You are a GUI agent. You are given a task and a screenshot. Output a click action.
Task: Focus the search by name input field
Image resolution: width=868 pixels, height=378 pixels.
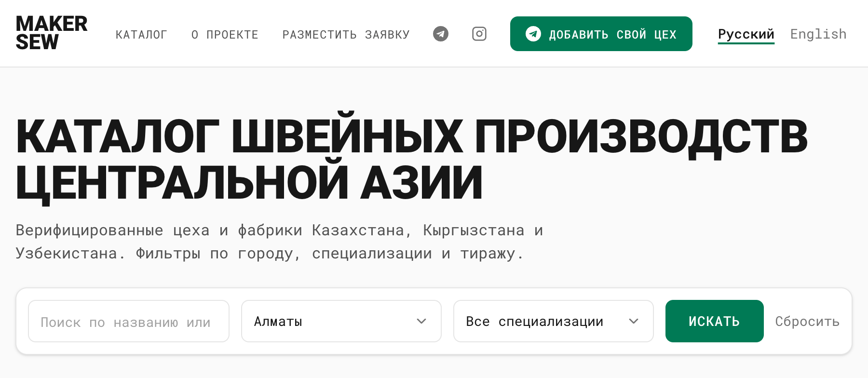coord(129,321)
